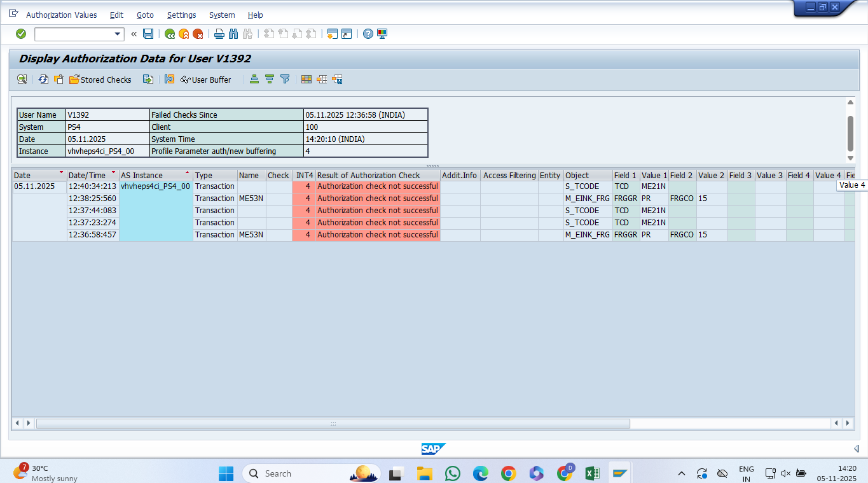The height and width of the screenshot is (483, 868).
Task: Click the Set Filter funnel icon
Action: [x=285, y=80]
